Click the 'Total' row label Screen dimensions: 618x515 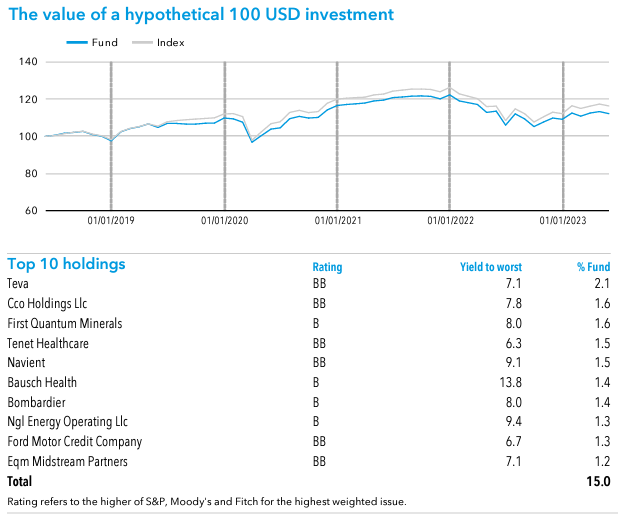(19, 482)
